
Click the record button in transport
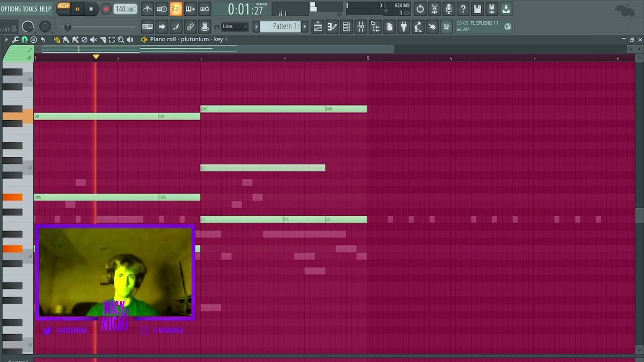point(106,9)
